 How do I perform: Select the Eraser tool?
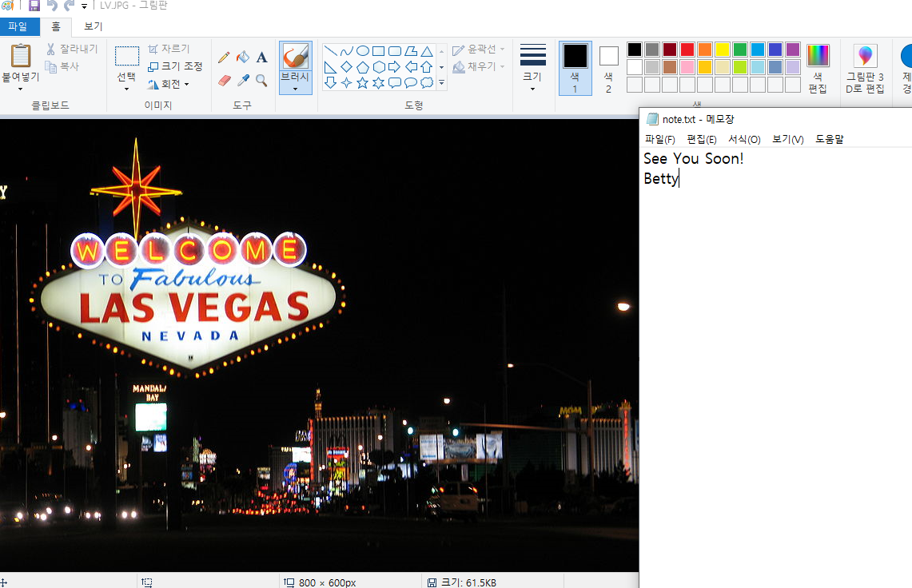pos(225,80)
